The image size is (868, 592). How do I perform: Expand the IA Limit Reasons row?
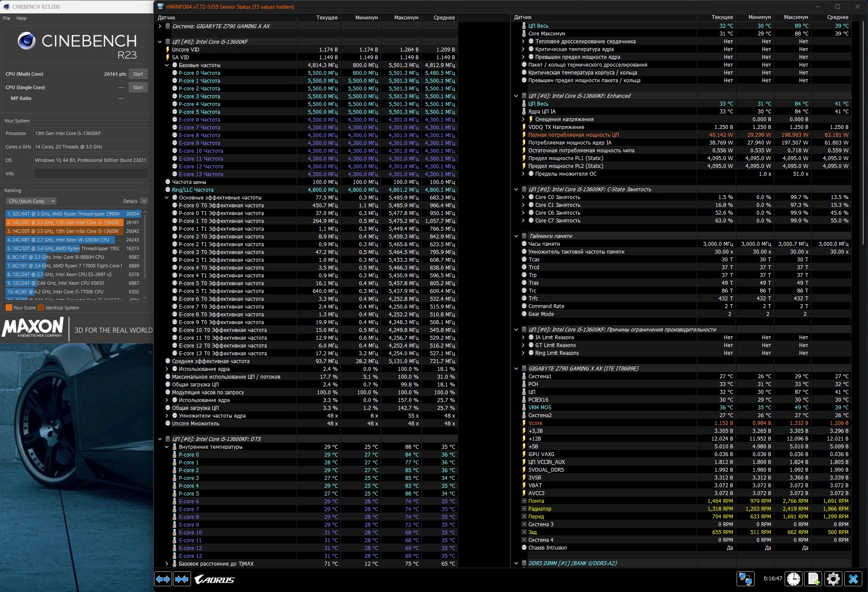pyautogui.click(x=523, y=338)
